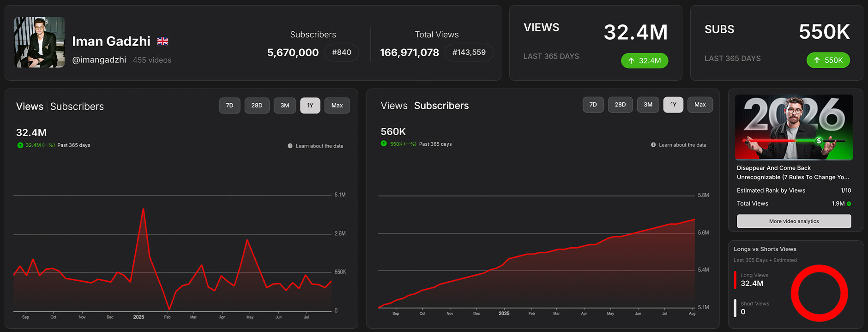Switch to Subscribers tab in the left chart panel

point(77,107)
